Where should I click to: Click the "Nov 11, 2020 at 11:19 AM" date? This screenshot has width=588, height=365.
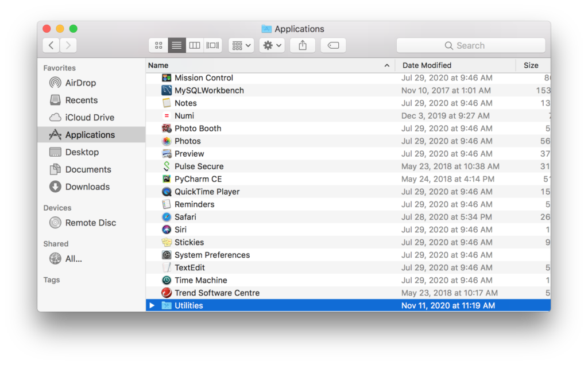448,305
